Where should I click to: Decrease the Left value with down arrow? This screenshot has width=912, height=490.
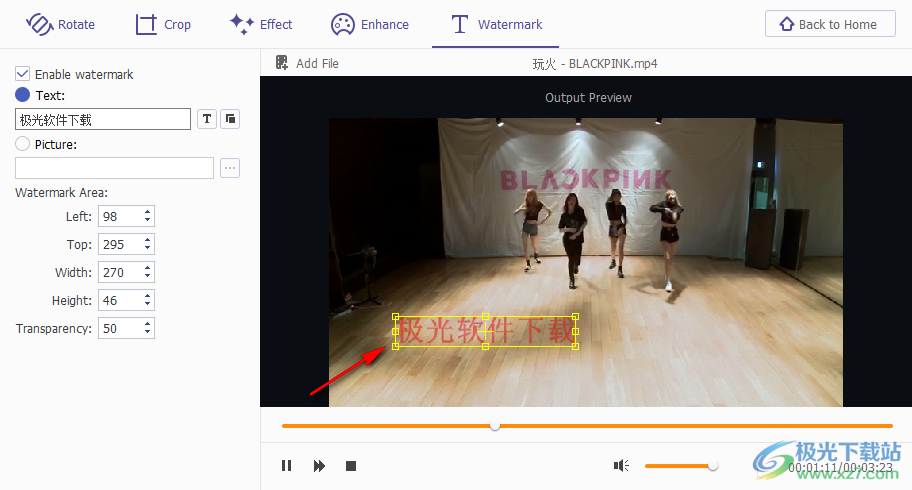click(x=148, y=221)
